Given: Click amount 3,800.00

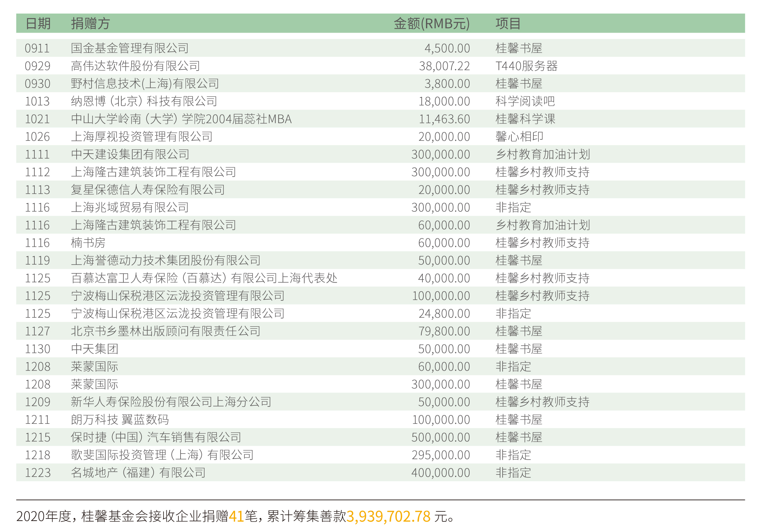Looking at the screenshot, I should pos(447,83).
